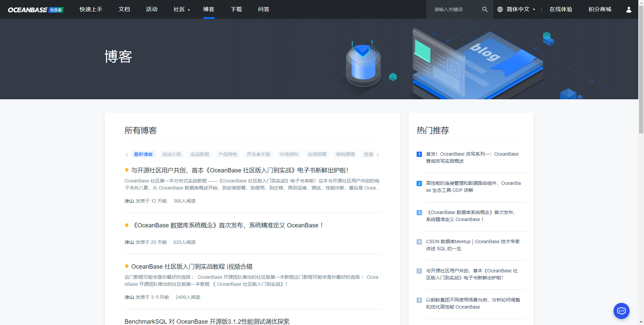This screenshot has height=325, width=644.
Task: Switch to the 架构原理 tab
Action: tap(345, 154)
